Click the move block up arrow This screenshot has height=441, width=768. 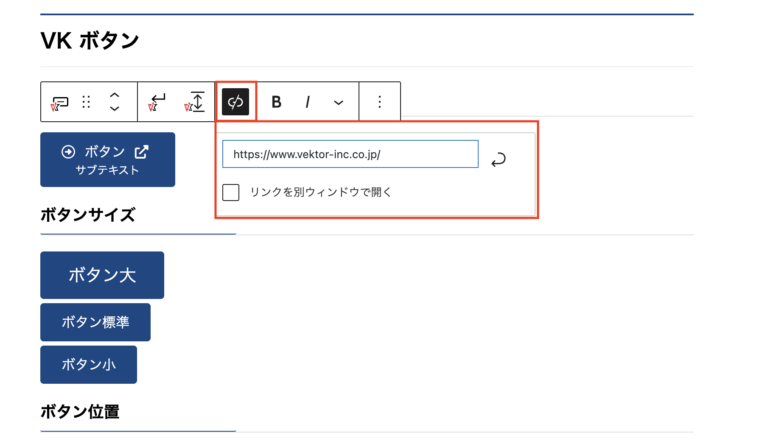coord(115,94)
